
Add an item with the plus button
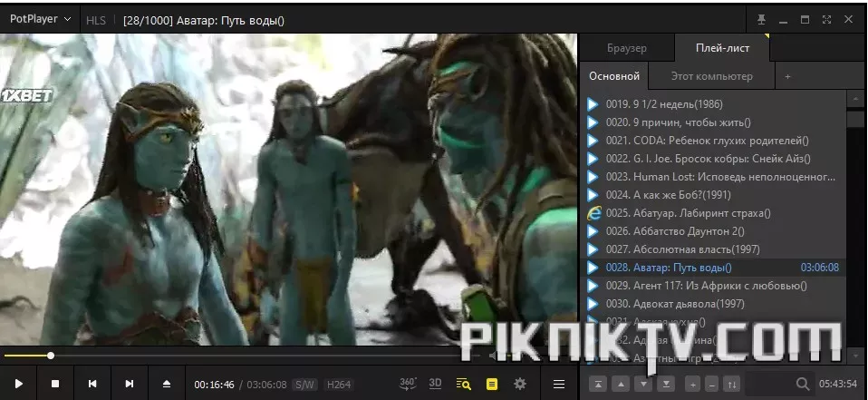(692, 384)
